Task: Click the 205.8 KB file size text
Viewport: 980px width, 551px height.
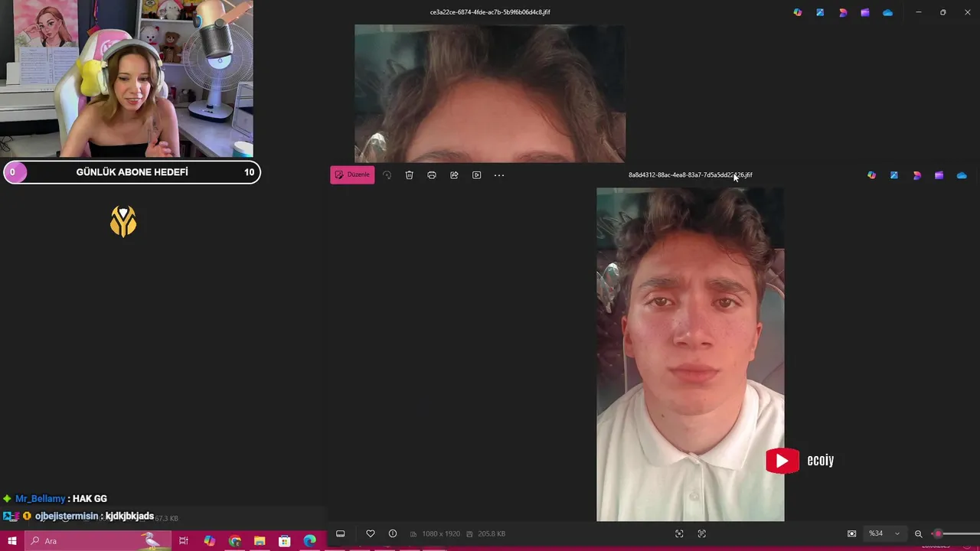Action: pyautogui.click(x=492, y=533)
